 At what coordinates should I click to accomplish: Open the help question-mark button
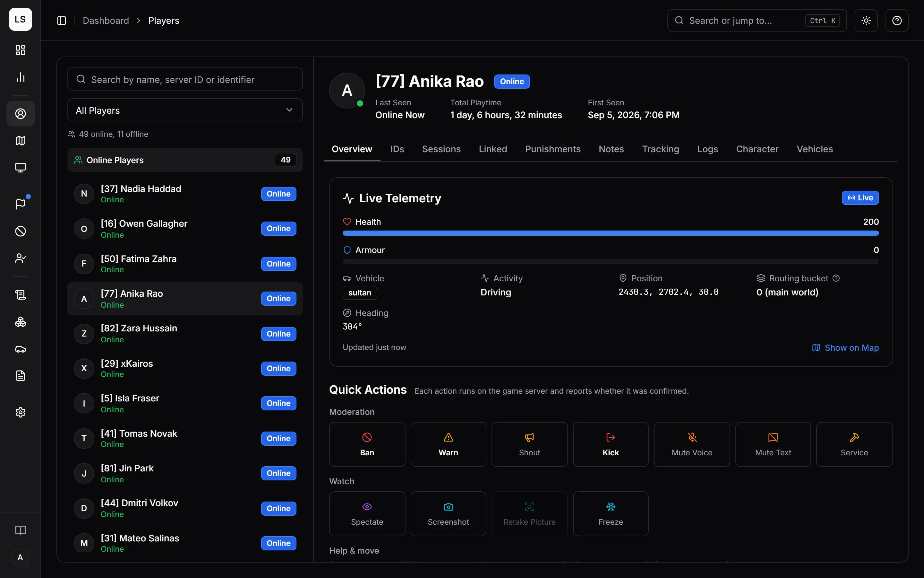point(897,21)
